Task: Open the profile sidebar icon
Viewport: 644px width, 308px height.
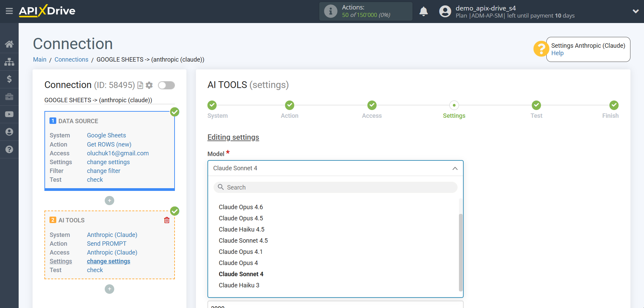Action: [9, 132]
